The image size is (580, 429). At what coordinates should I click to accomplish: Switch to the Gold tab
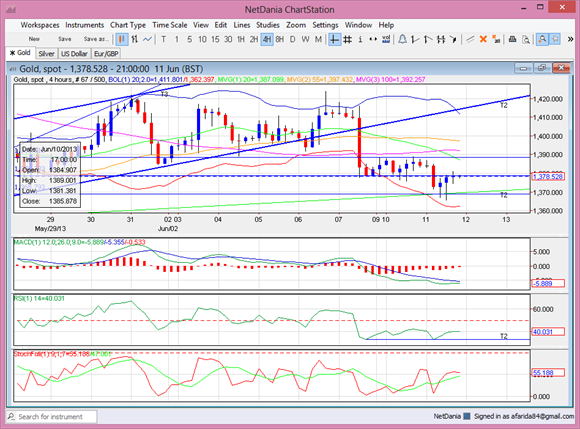tap(20, 53)
